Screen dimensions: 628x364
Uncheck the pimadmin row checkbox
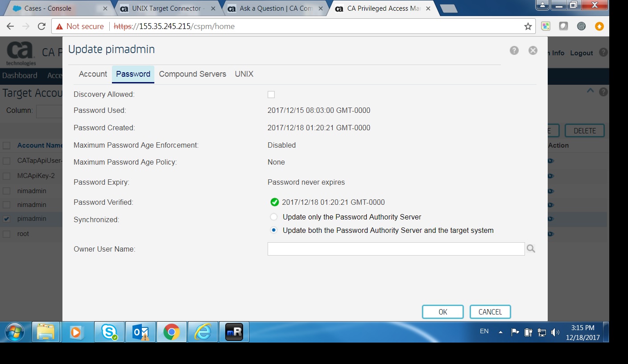(x=7, y=219)
